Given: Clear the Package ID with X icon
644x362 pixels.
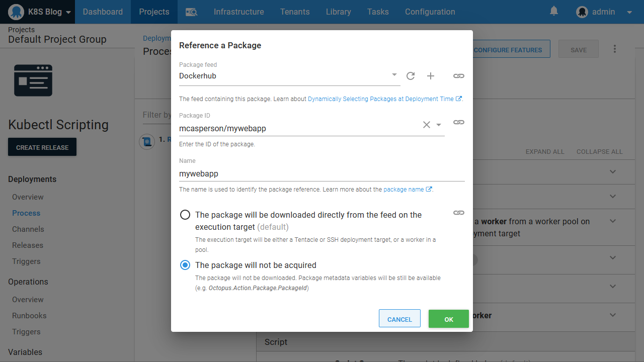Looking at the screenshot, I should 426,125.
